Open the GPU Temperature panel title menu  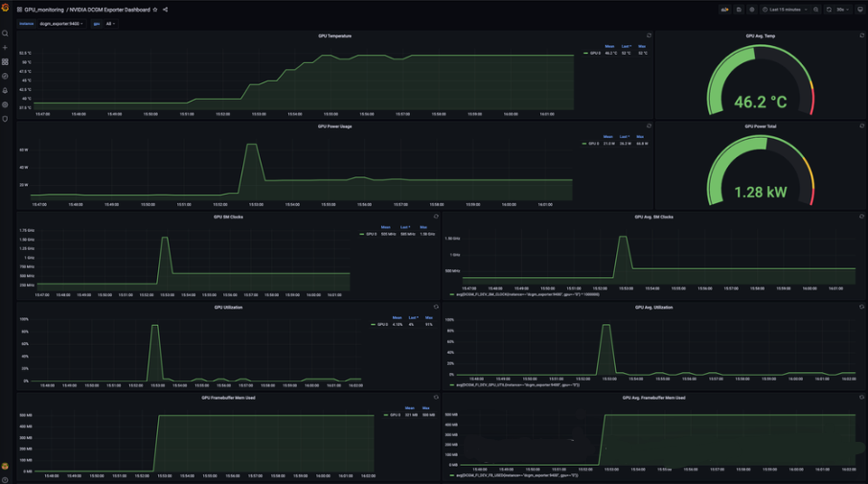[334, 36]
